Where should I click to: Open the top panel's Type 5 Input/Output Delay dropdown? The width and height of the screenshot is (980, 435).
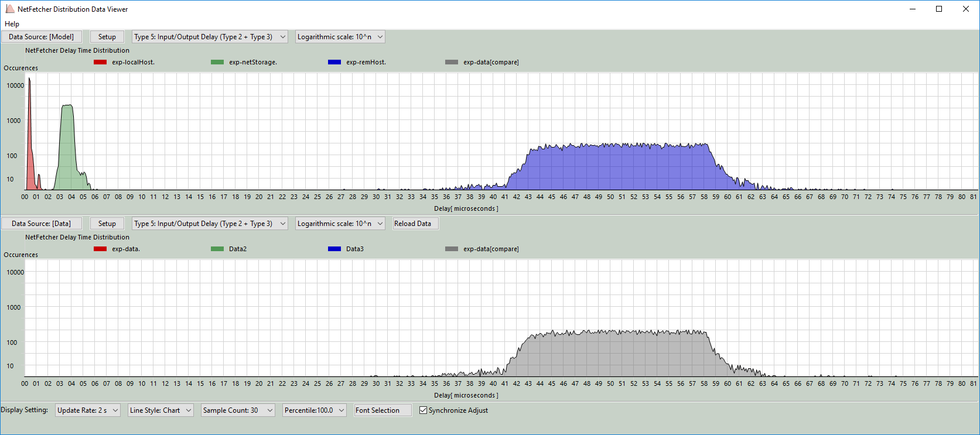[210, 37]
